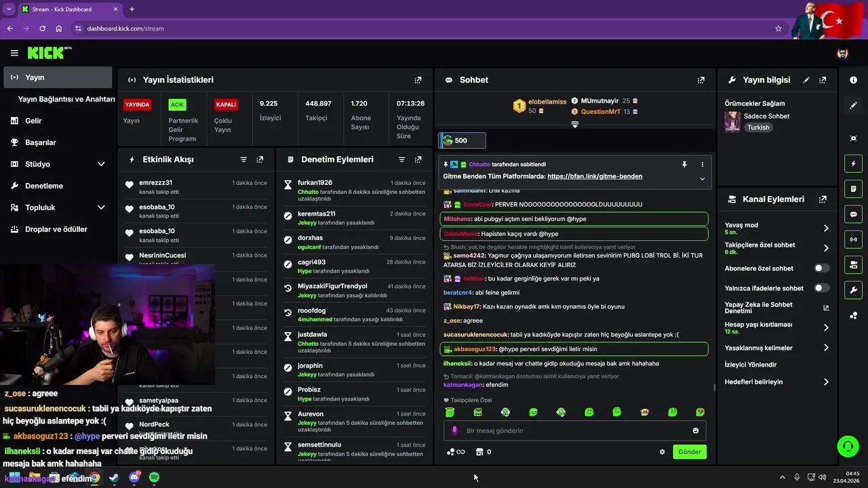868x488 pixels.
Task: Pop out the Yayın İstatistikleri panel
Action: pos(418,80)
